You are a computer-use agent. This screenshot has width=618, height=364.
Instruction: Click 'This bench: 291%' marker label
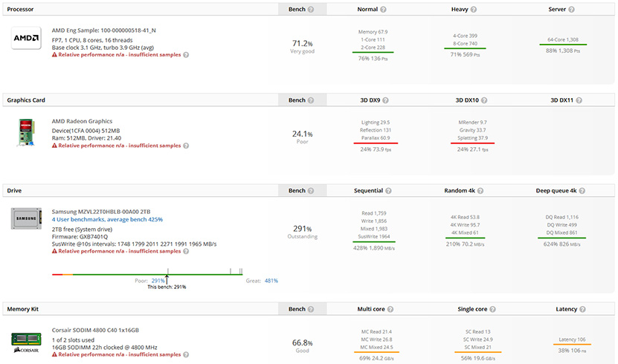pyautogui.click(x=167, y=287)
